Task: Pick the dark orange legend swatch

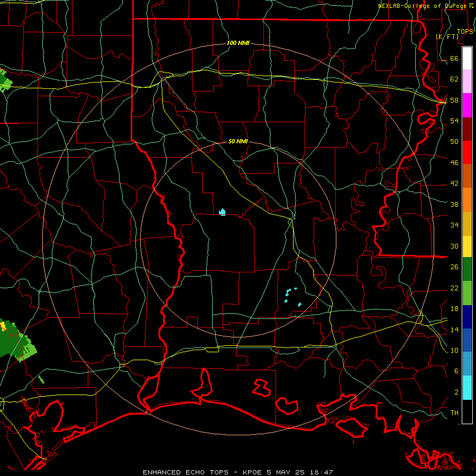Action: coord(467,176)
